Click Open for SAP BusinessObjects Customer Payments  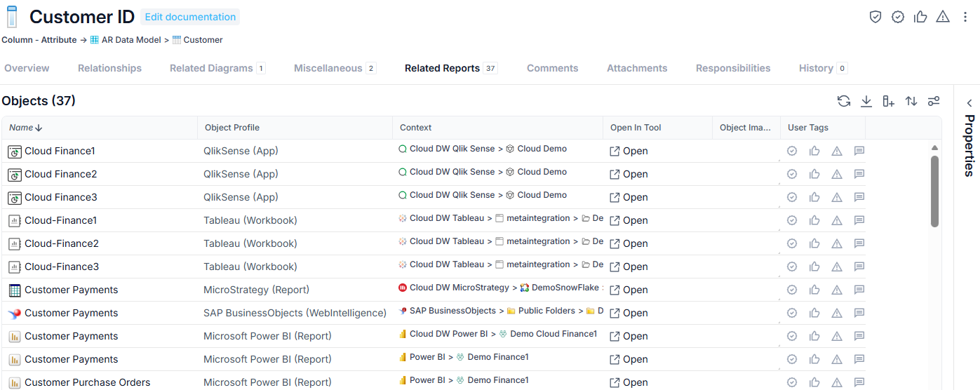pos(629,313)
